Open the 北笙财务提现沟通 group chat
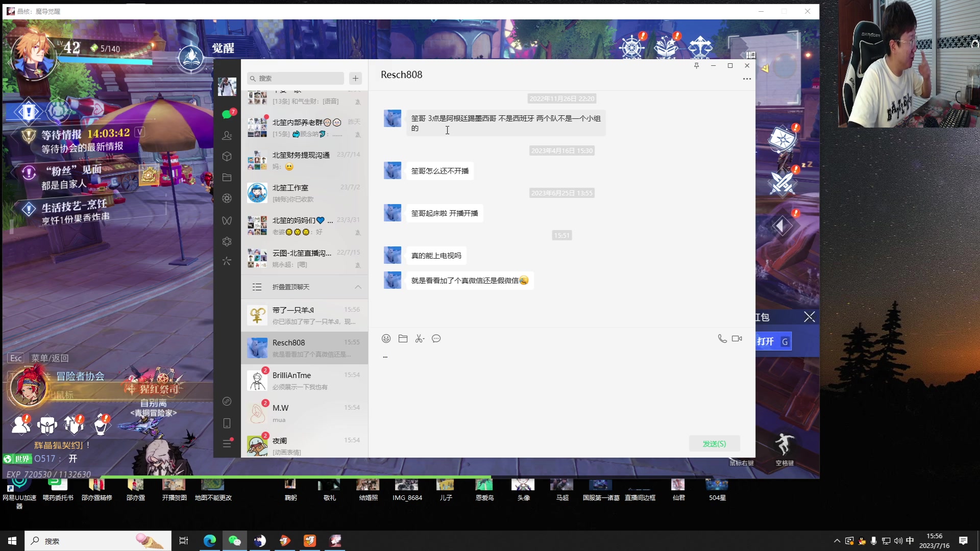This screenshot has height=551, width=980. [x=305, y=161]
